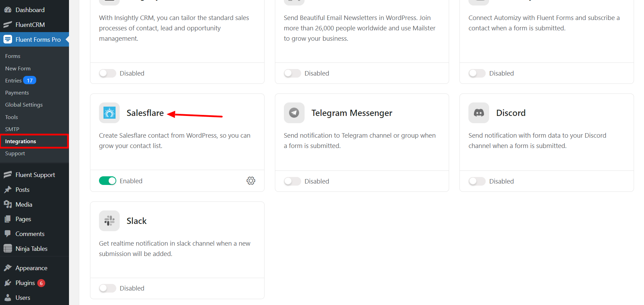
Task: Click the Salesflare card title
Action: click(145, 113)
